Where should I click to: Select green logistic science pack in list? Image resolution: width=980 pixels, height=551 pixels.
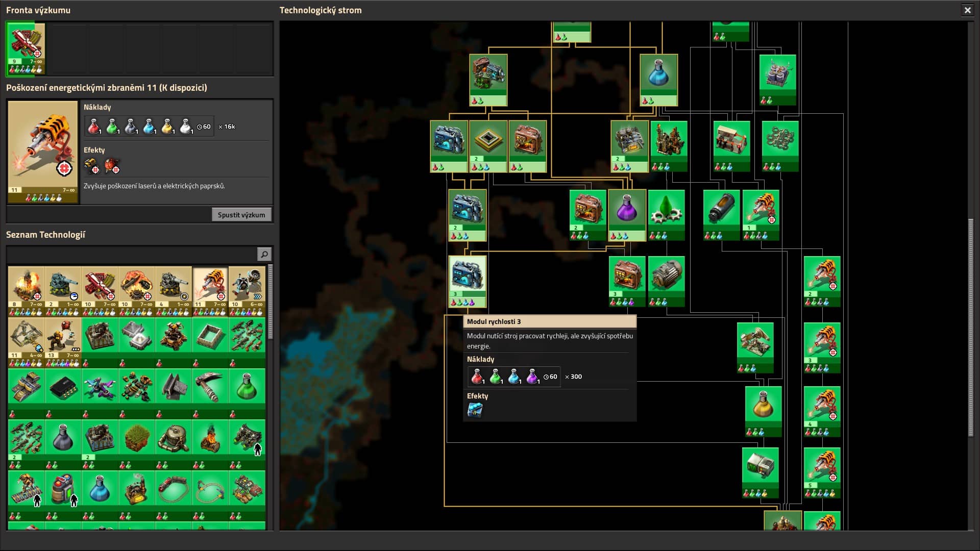(x=247, y=393)
